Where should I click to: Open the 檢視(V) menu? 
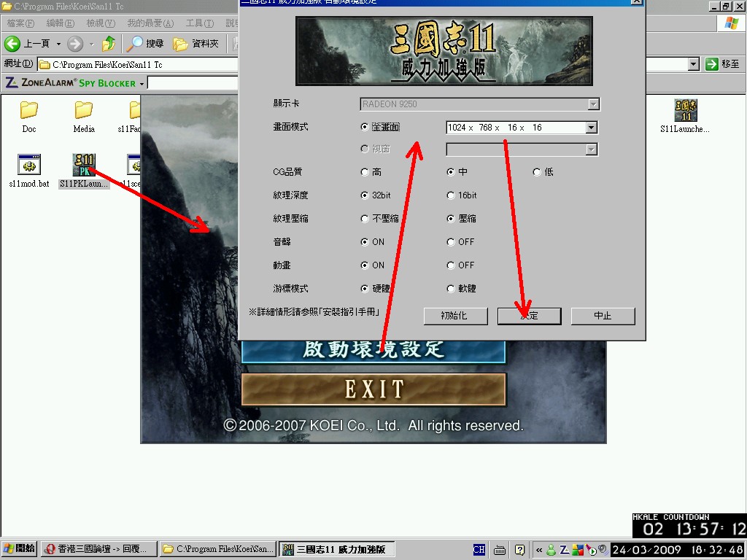coord(101,23)
